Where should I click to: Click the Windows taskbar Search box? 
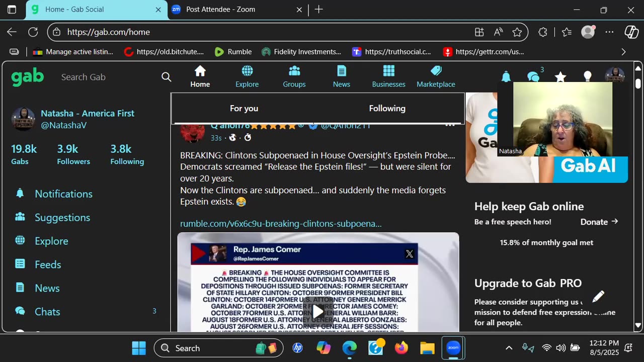pyautogui.click(x=218, y=348)
